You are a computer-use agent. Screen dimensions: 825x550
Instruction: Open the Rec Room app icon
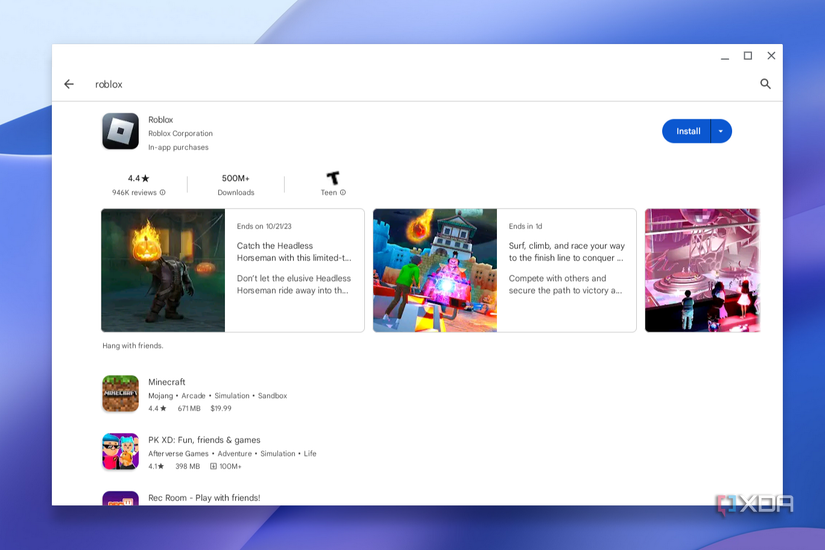[120, 498]
